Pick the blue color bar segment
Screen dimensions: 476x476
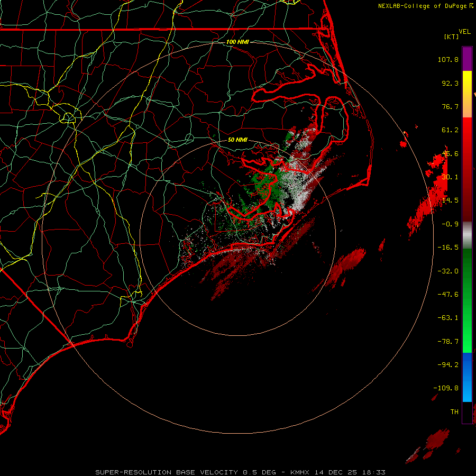pos(467,377)
